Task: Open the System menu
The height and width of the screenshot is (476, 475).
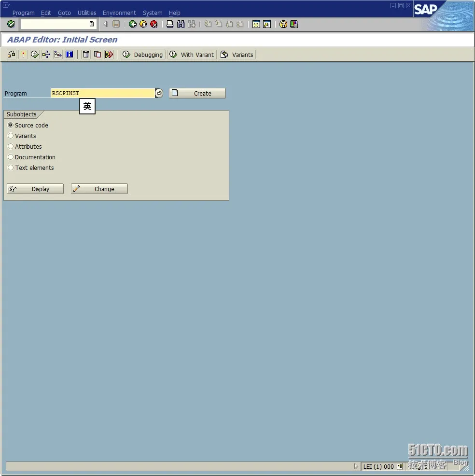Action: coord(153,13)
